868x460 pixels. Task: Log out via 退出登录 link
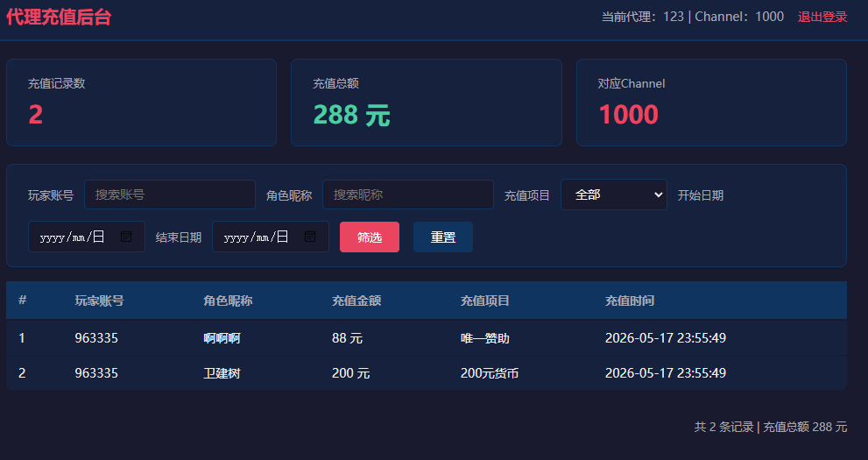tap(822, 17)
